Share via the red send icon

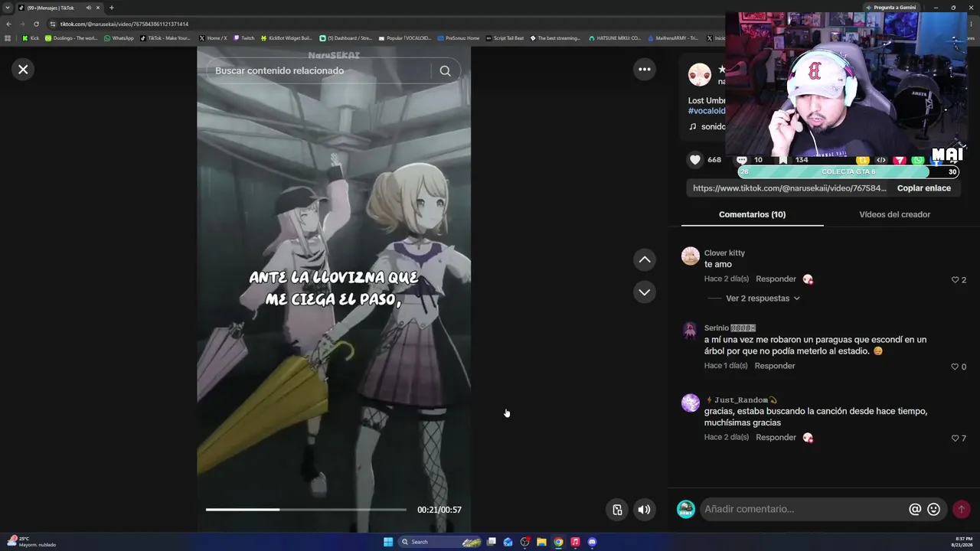point(900,160)
